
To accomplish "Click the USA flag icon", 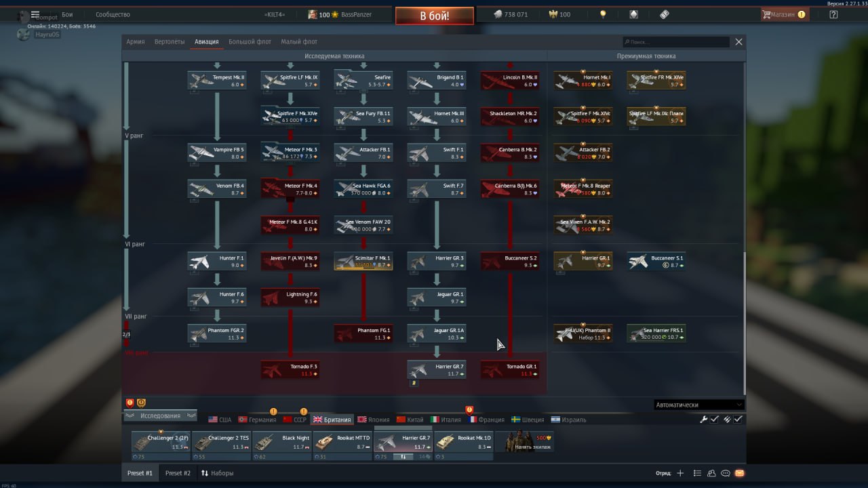I will 213,420.
